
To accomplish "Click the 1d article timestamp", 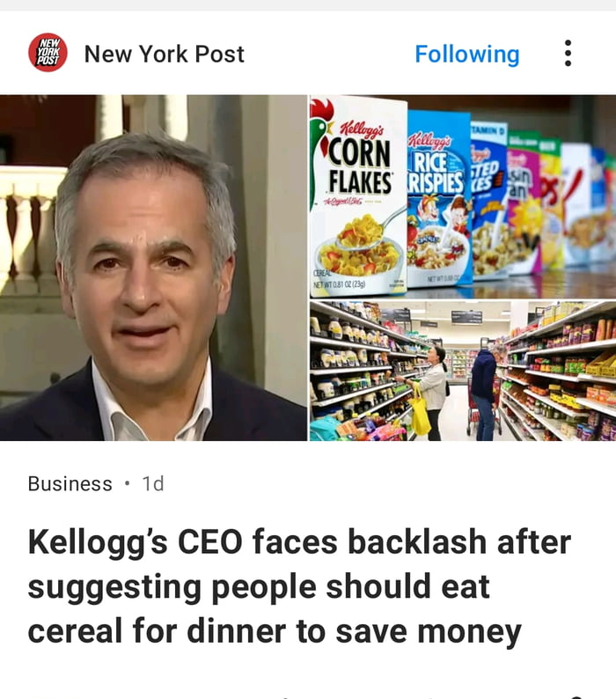I will (153, 483).
